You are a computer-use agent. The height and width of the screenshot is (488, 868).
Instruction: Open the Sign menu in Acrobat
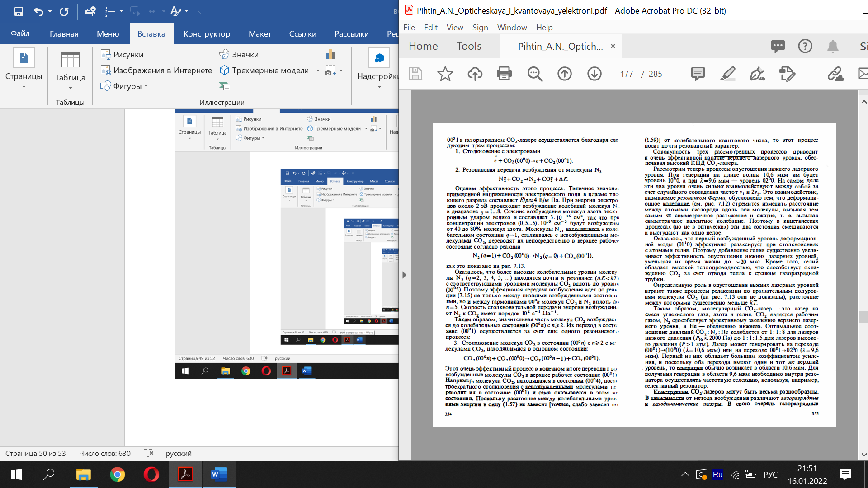(x=480, y=27)
